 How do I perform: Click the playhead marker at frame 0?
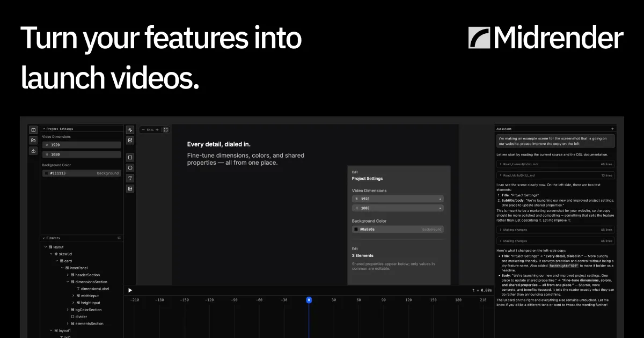[x=309, y=300]
